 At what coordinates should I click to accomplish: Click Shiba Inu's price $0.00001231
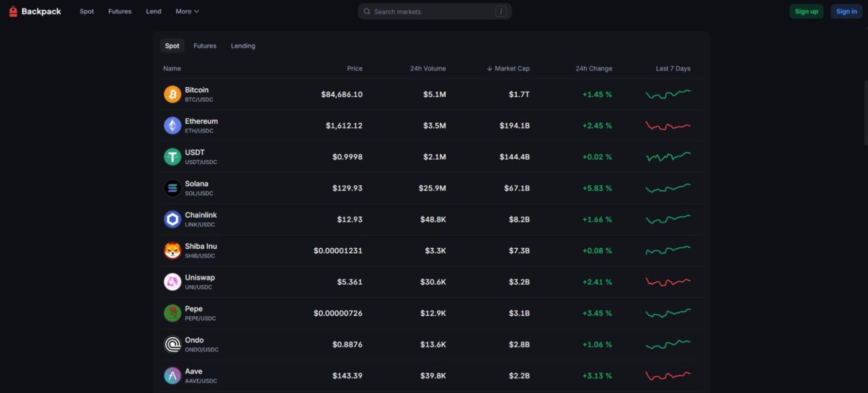[338, 251]
